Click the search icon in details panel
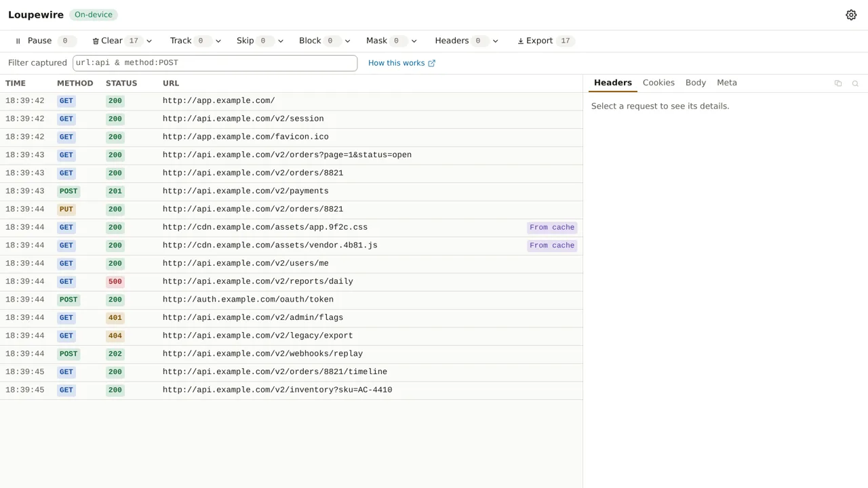The height and width of the screenshot is (488, 868). pyautogui.click(x=855, y=83)
